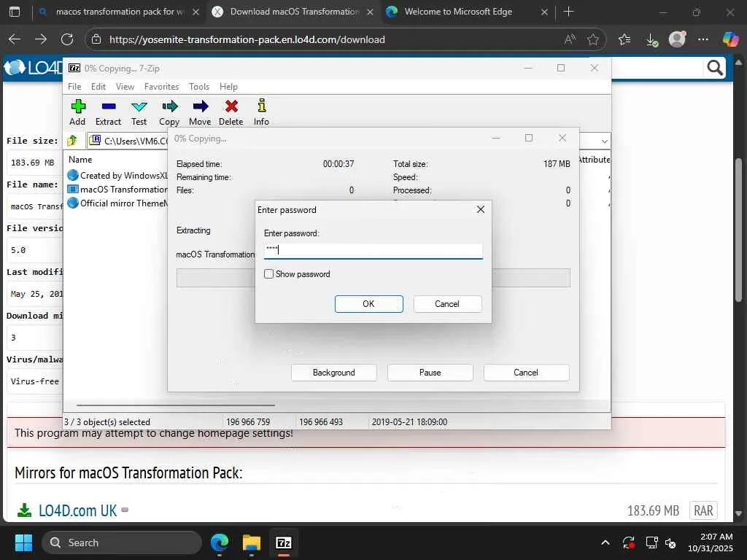Image resolution: width=747 pixels, height=560 pixels.
Task: Click the RAR file type badge
Action: pyautogui.click(x=703, y=510)
